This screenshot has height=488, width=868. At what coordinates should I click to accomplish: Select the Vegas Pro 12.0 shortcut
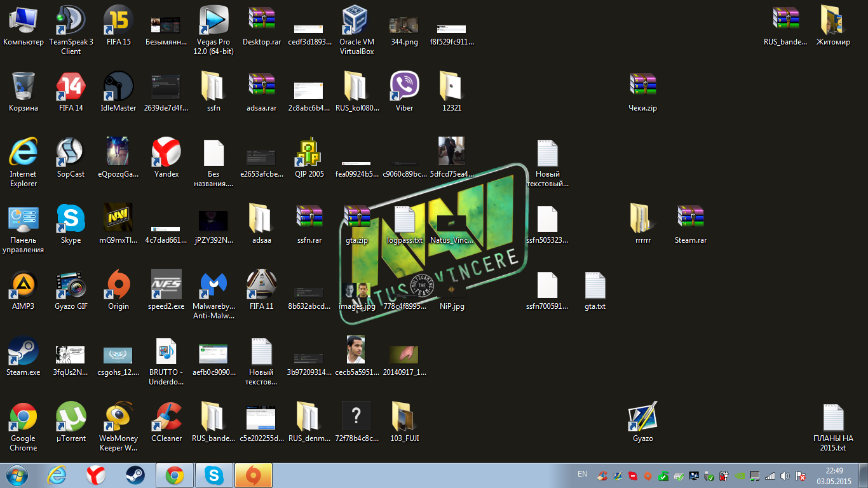click(214, 30)
